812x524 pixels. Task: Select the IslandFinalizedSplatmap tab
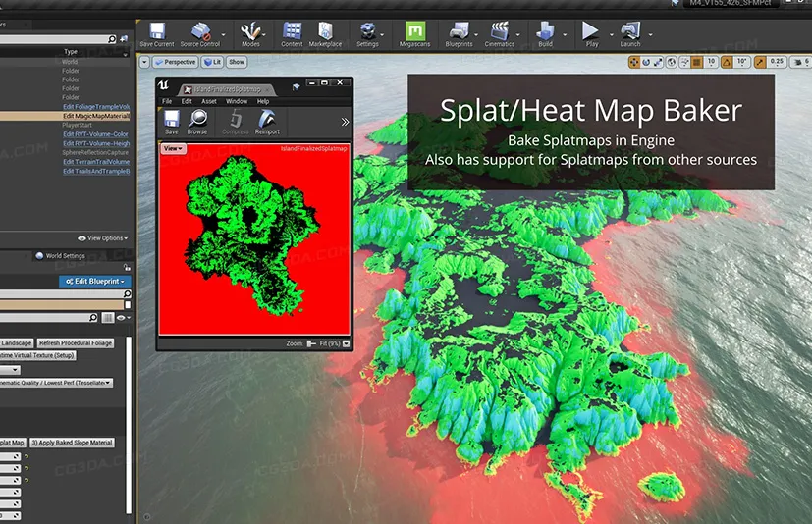tap(227, 89)
